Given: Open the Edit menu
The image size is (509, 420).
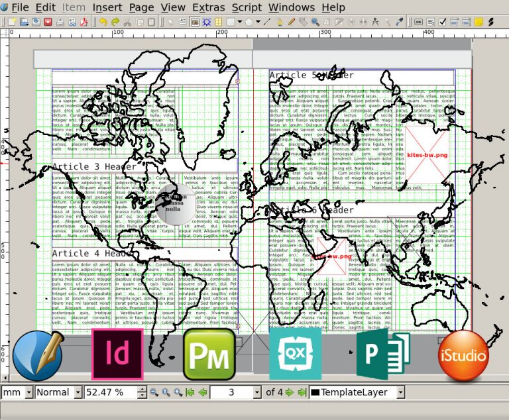Looking at the screenshot, I should (x=46, y=7).
